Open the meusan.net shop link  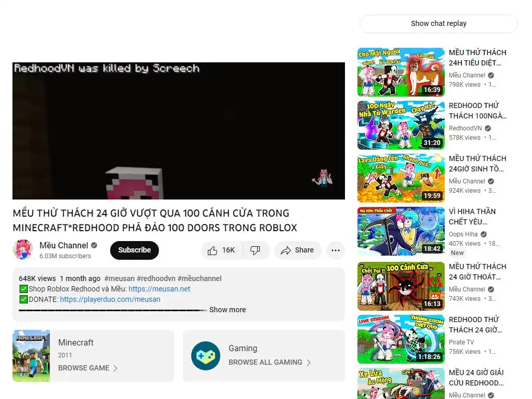pos(159,289)
